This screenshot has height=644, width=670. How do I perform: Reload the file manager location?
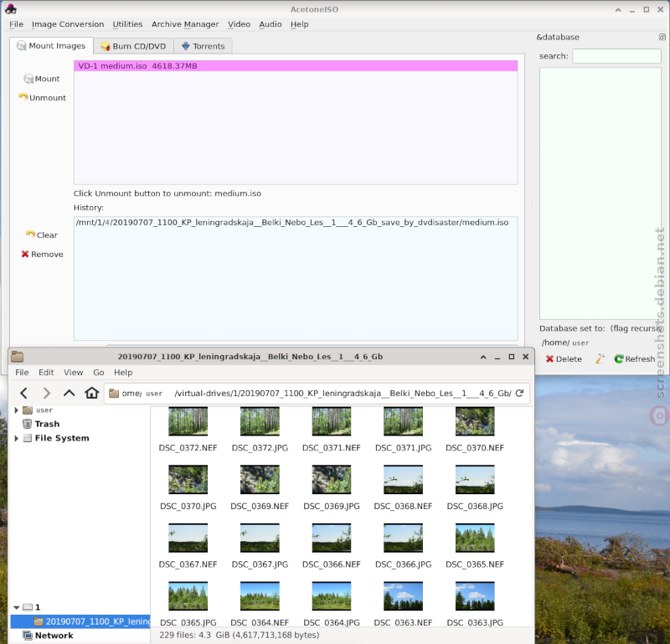point(519,393)
